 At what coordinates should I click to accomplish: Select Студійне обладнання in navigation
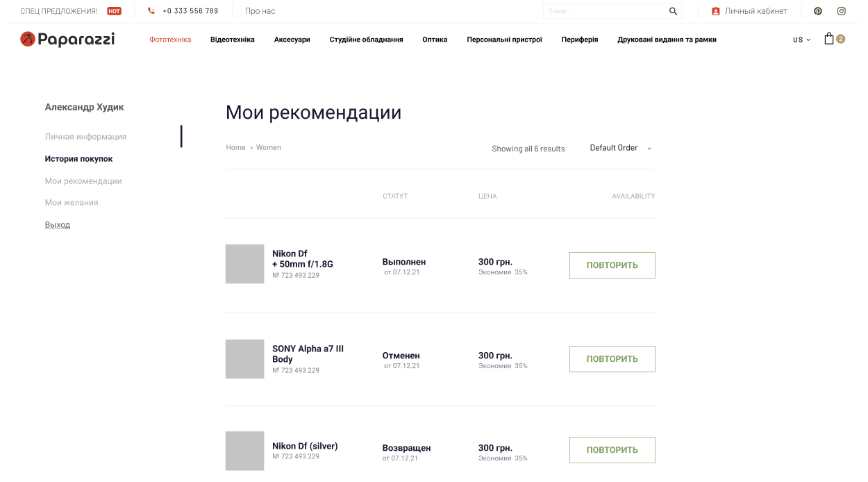(366, 40)
